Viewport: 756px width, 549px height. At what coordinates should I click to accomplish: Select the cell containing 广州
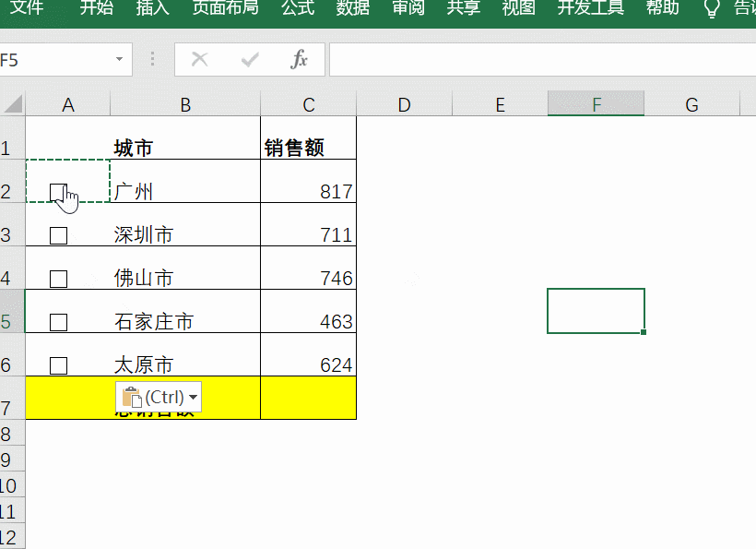tap(185, 182)
